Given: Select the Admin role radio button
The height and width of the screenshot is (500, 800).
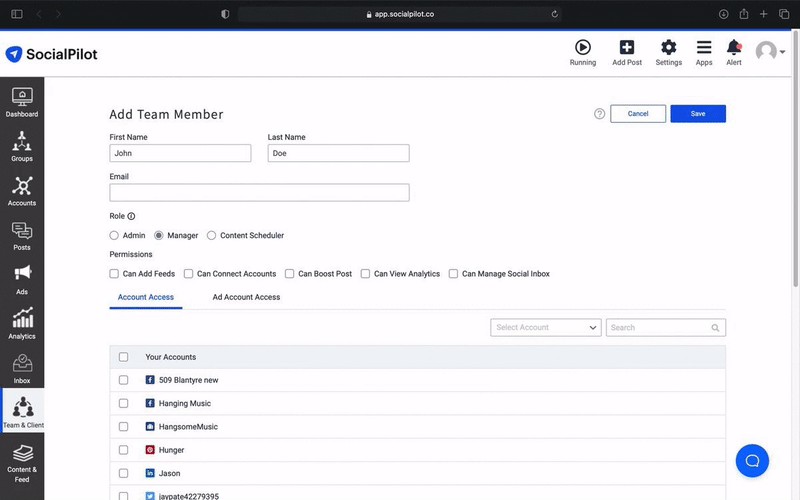Looking at the screenshot, I should pyautogui.click(x=115, y=236).
